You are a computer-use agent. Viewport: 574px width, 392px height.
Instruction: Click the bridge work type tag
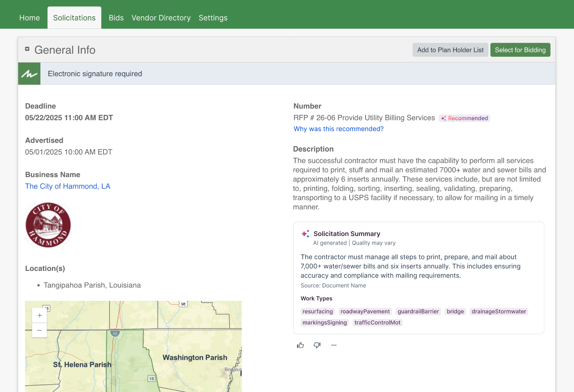coord(455,312)
